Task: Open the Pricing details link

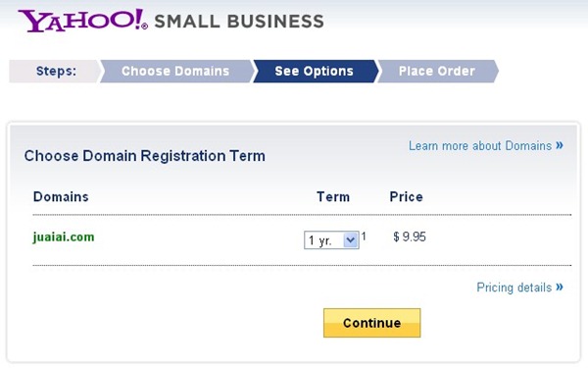Action: [x=514, y=288]
